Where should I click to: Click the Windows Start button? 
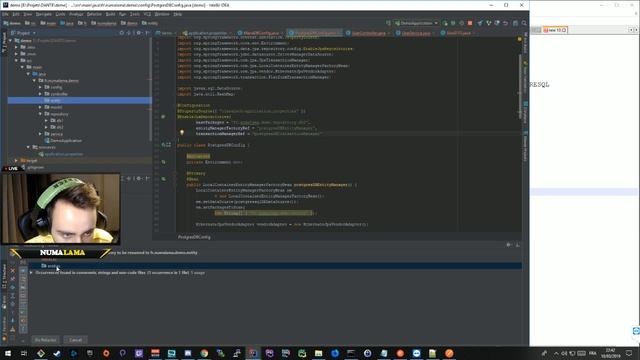click(8, 353)
